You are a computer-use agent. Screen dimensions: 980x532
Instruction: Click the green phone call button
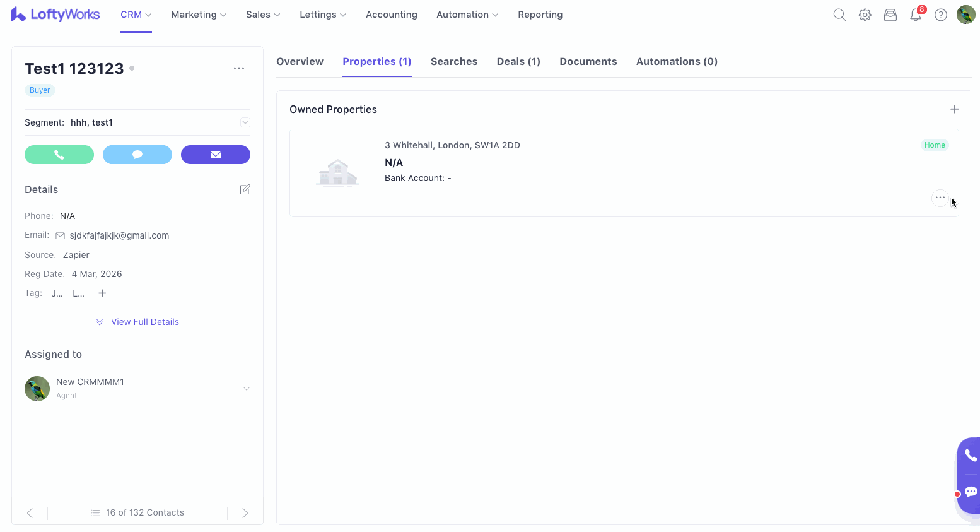[59, 155]
